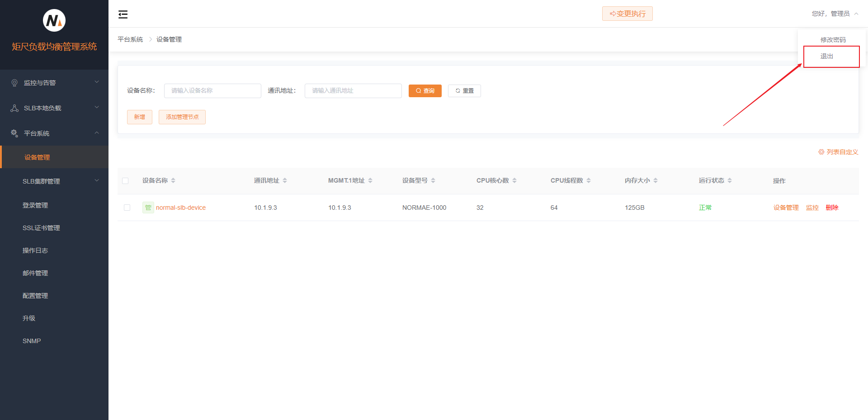The height and width of the screenshot is (420, 868).
Task: Expand the 监控与告警 menu chevron
Action: [x=96, y=82]
